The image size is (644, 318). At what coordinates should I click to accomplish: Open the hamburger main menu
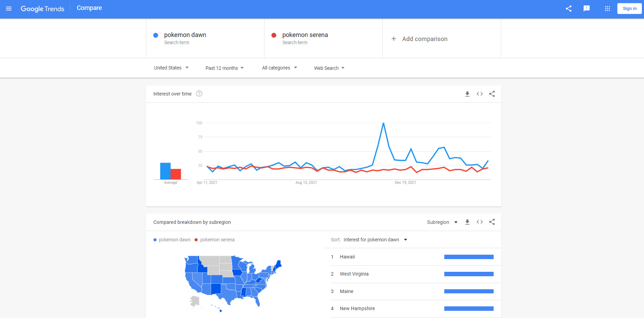point(9,9)
